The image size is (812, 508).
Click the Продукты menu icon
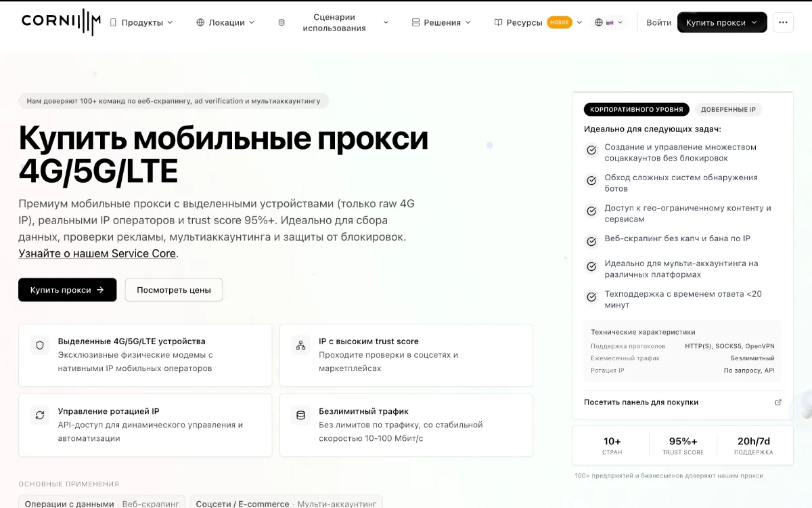113,22
